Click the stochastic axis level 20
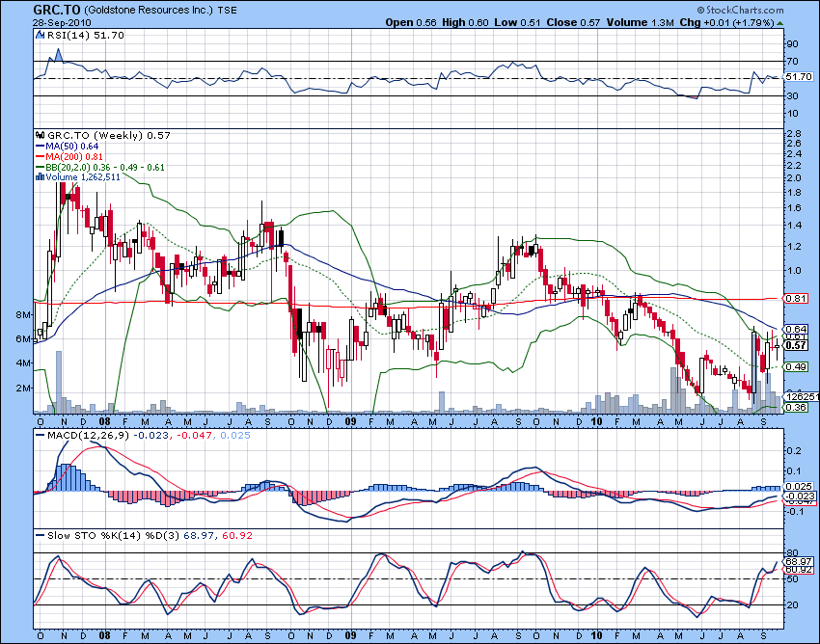This screenshot has height=644, width=820. pyautogui.click(x=793, y=605)
